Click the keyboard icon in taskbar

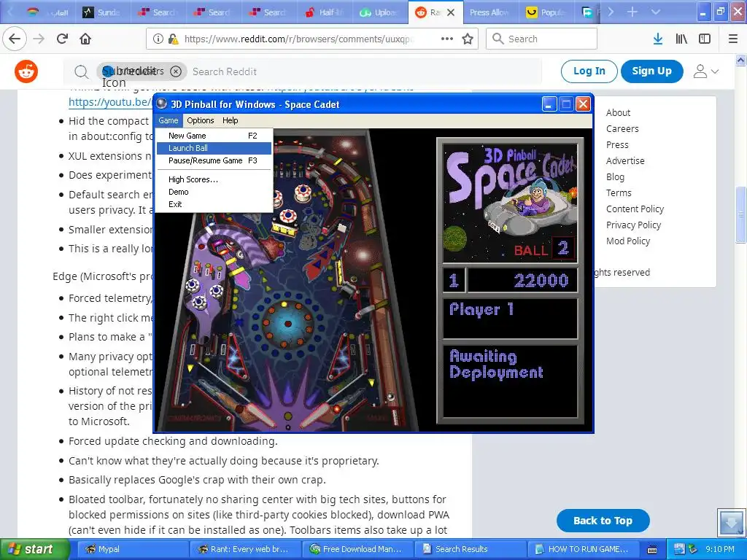(652, 550)
